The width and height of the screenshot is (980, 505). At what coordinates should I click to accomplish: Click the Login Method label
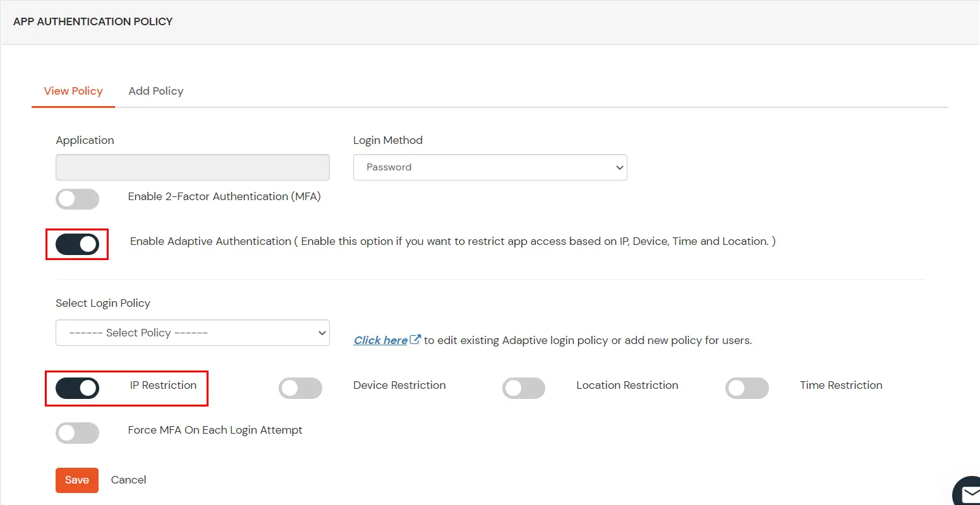coord(388,140)
